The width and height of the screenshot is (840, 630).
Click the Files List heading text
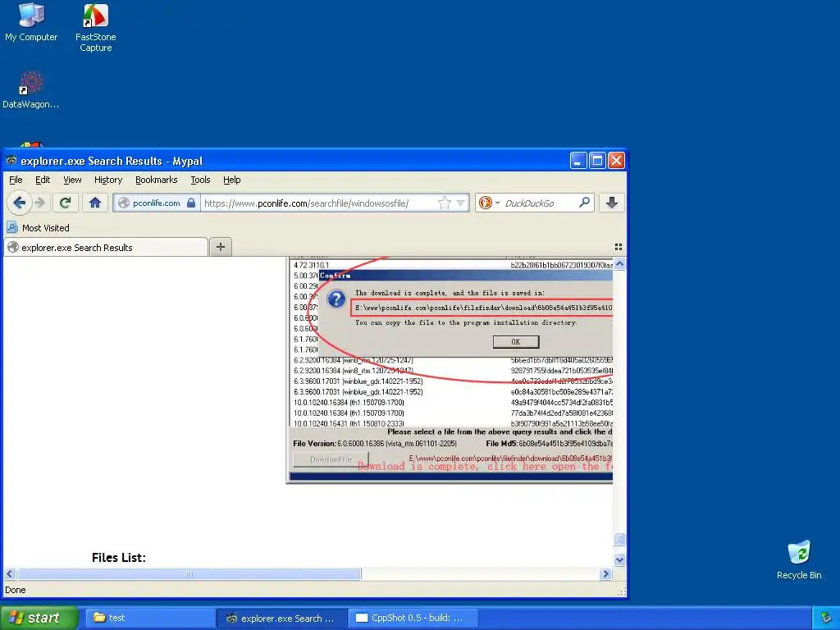118,557
